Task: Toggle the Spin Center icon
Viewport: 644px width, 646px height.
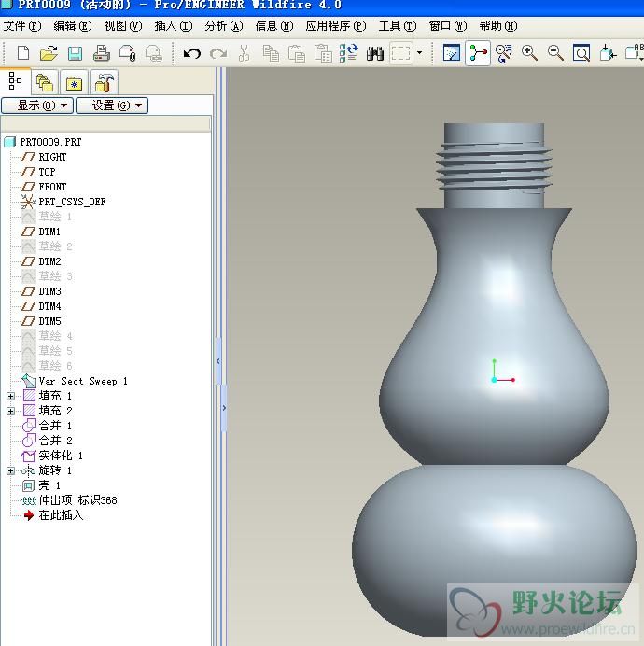Action: (478, 53)
